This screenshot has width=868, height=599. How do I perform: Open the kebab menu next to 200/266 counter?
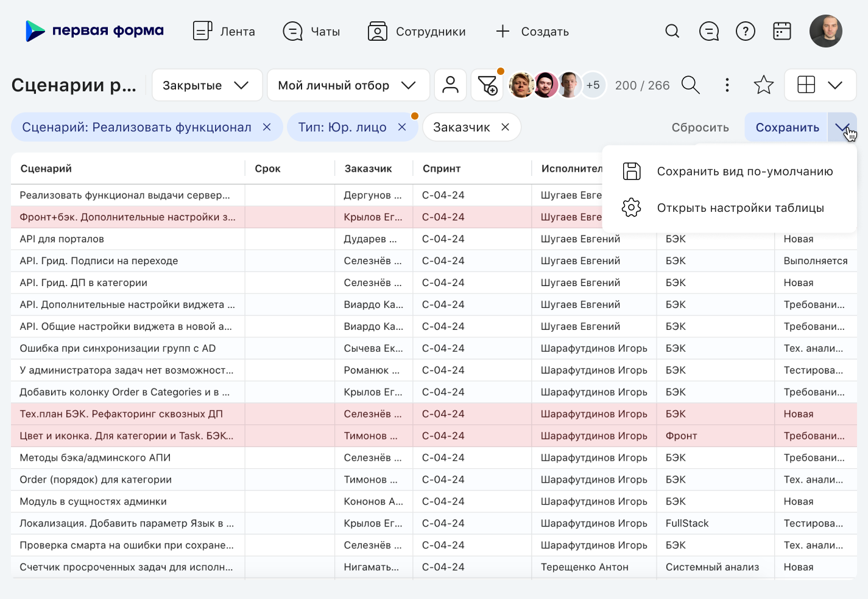click(727, 85)
